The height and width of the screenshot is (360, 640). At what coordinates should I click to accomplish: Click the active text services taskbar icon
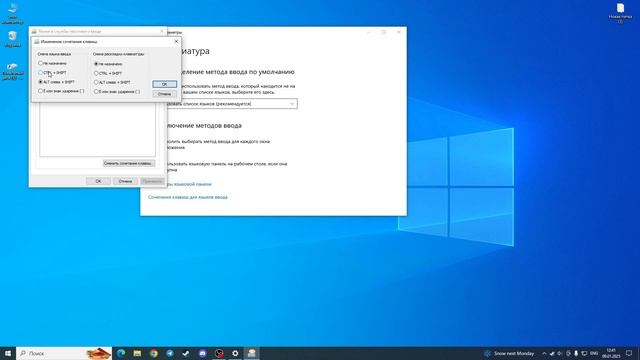251,353
